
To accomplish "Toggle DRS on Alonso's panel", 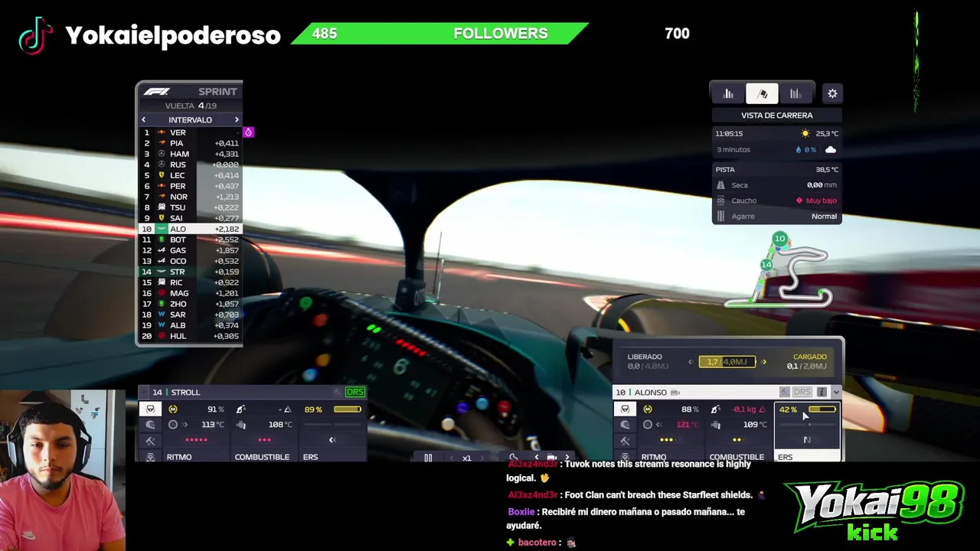I will click(802, 392).
